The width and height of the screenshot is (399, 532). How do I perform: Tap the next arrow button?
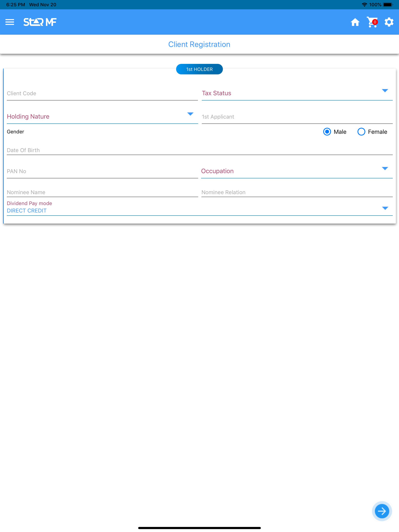tap(382, 511)
